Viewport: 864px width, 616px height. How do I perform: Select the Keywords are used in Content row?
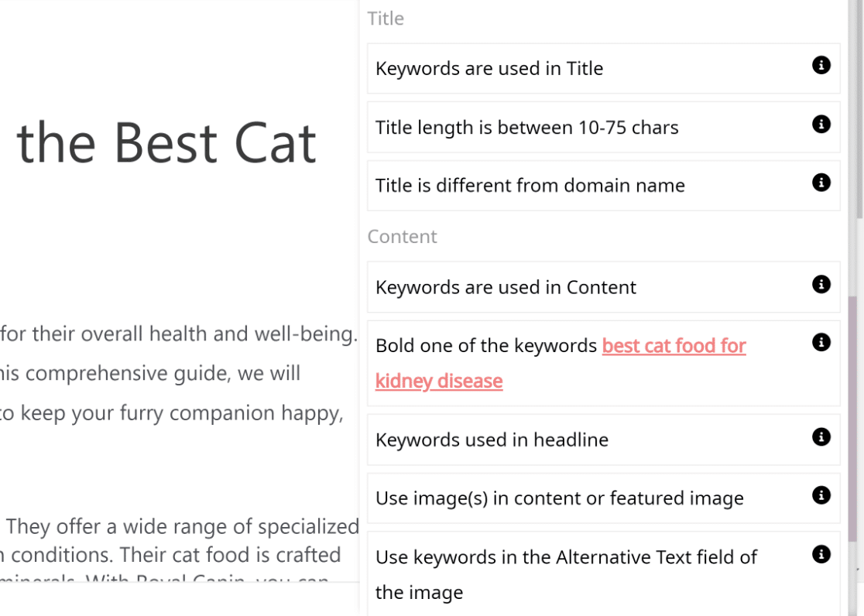pos(603,287)
